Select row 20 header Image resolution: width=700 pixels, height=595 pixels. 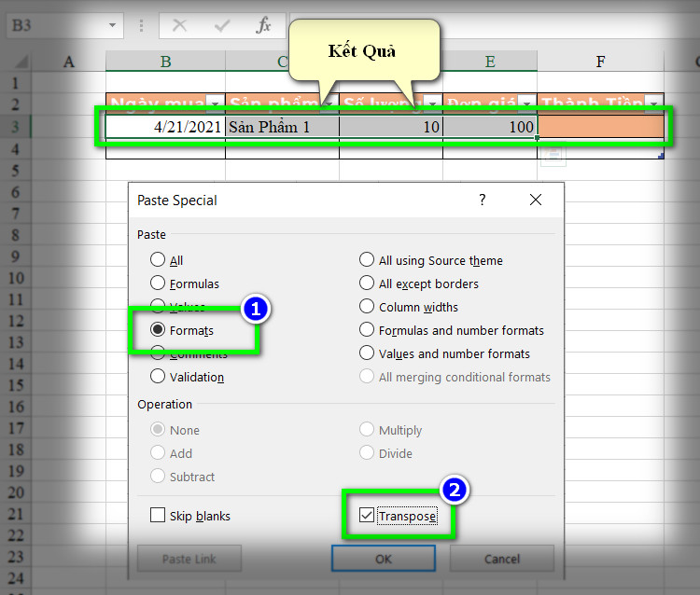[x=15, y=492]
